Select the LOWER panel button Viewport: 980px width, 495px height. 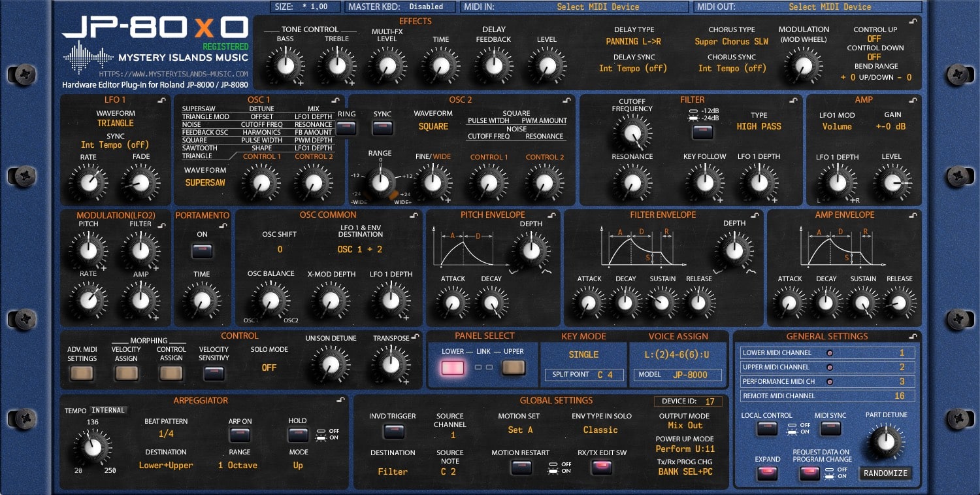point(453,368)
